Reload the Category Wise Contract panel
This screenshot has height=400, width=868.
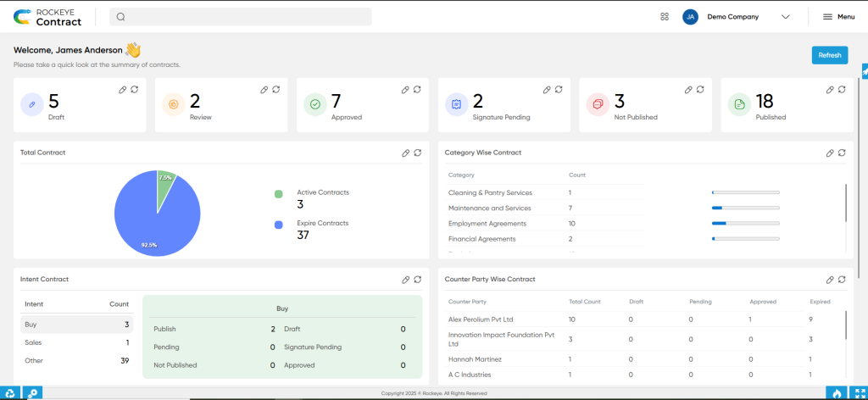[x=842, y=153]
